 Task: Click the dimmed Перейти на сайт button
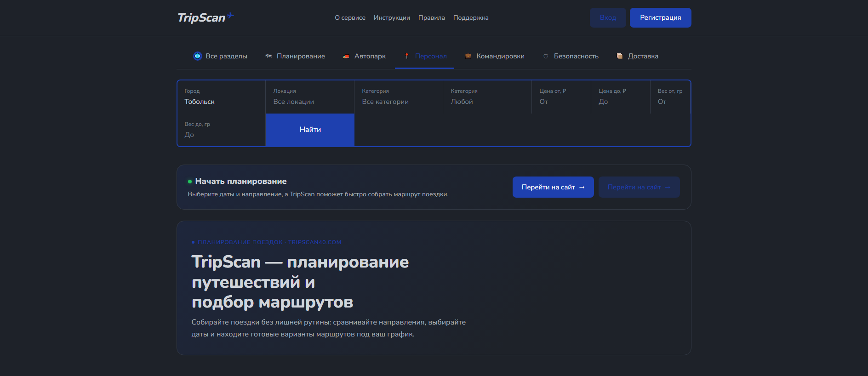(x=639, y=187)
